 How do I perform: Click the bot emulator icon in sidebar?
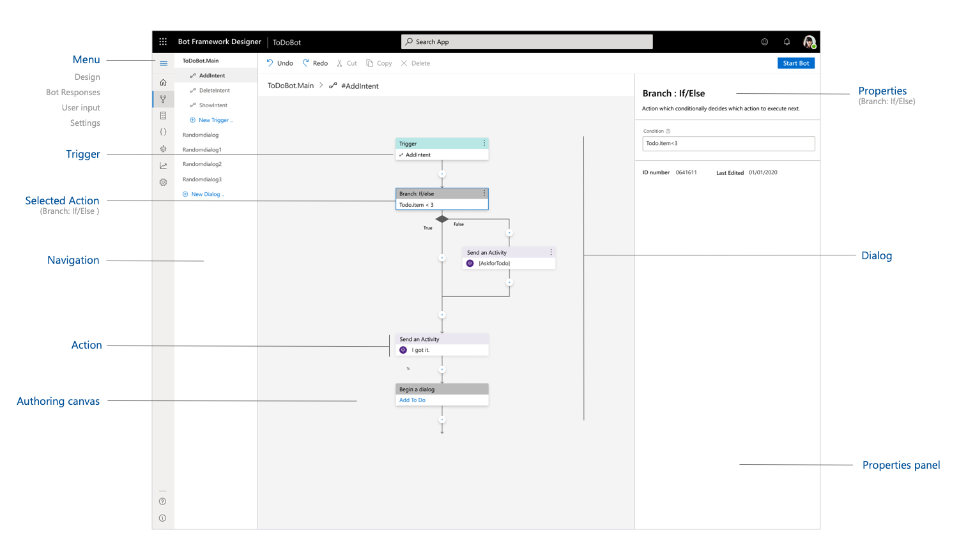163,148
